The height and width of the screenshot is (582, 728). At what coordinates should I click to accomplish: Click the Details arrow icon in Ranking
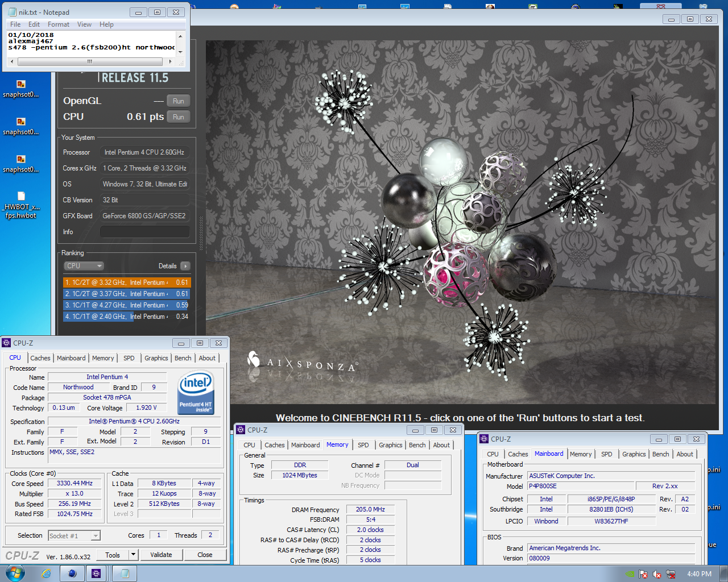point(185,266)
